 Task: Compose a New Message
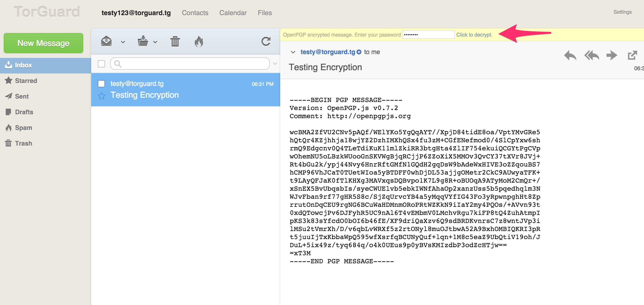pyautogui.click(x=43, y=43)
